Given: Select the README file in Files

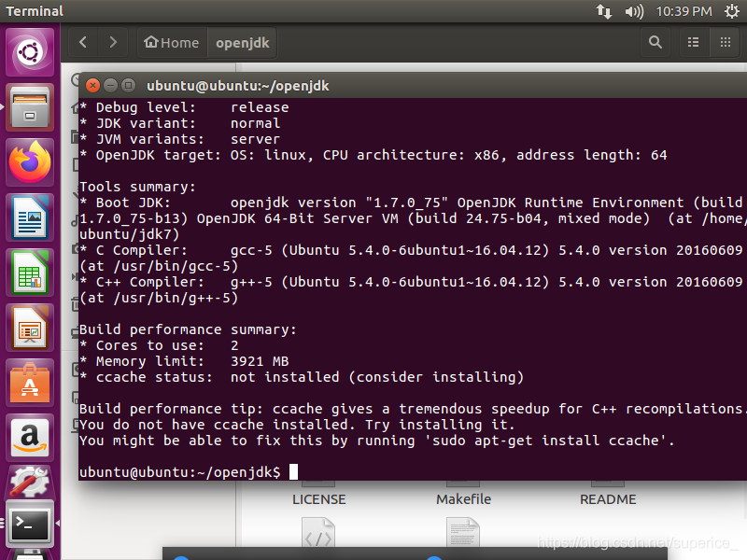Looking at the screenshot, I should click(608, 499).
